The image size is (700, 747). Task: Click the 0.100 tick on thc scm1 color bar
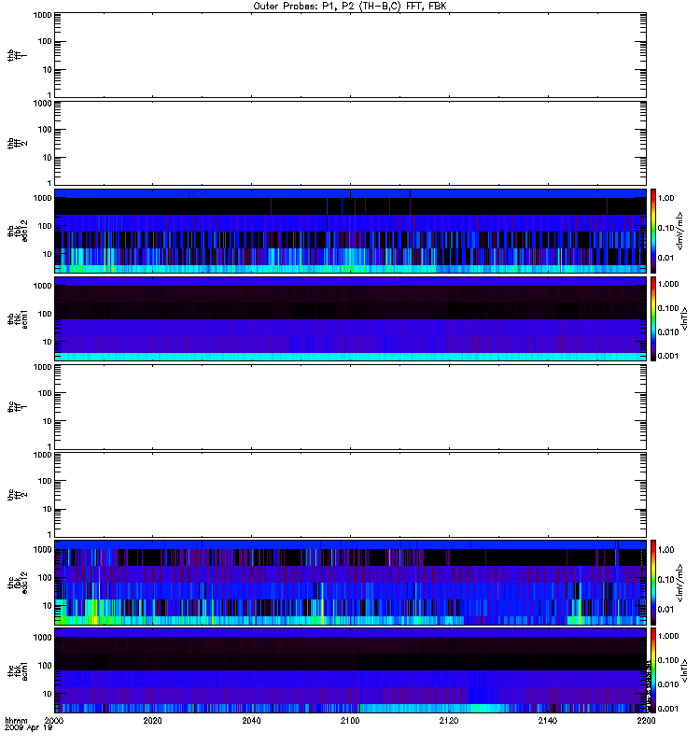point(668,660)
